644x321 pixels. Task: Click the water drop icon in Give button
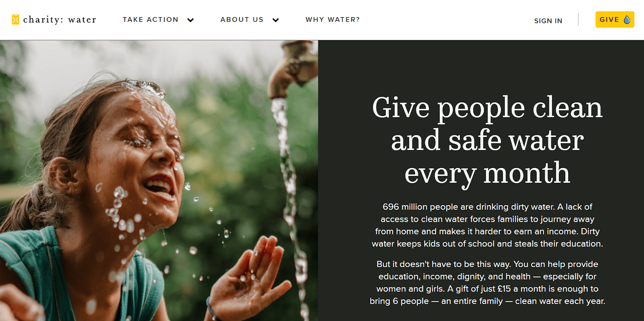coord(627,20)
